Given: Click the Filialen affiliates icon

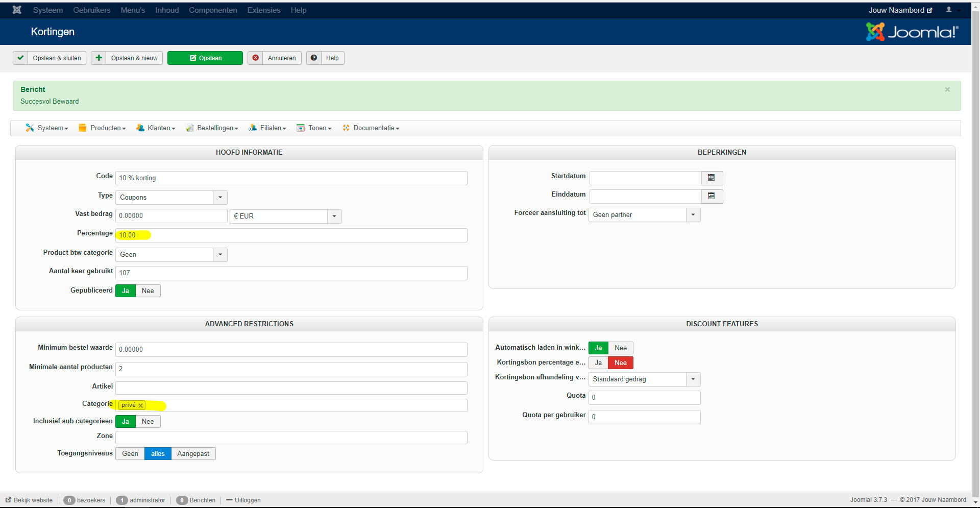Looking at the screenshot, I should coord(253,128).
